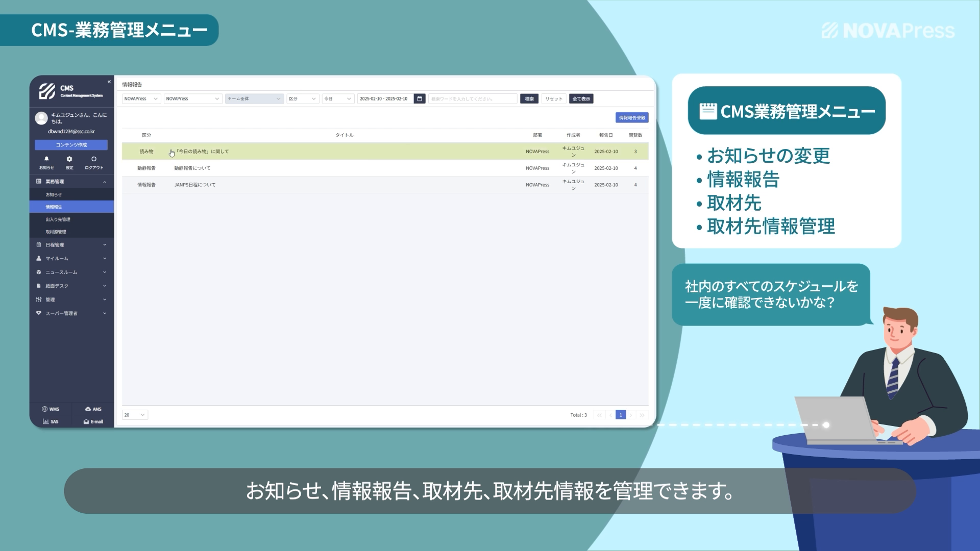Expand the 日程管理 menu section
The image size is (980, 551).
tap(105, 245)
